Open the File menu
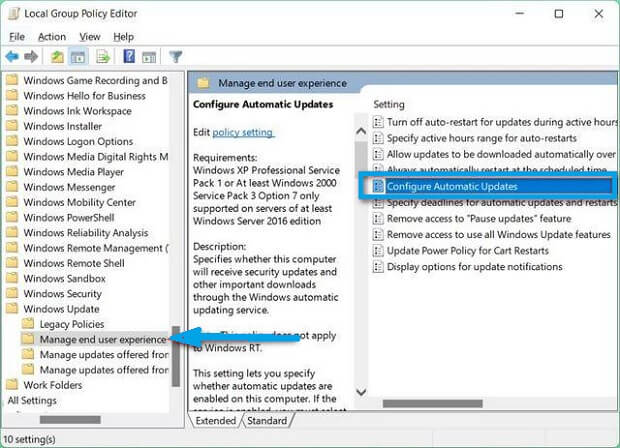Viewport: 620px width, 448px height. click(x=17, y=37)
